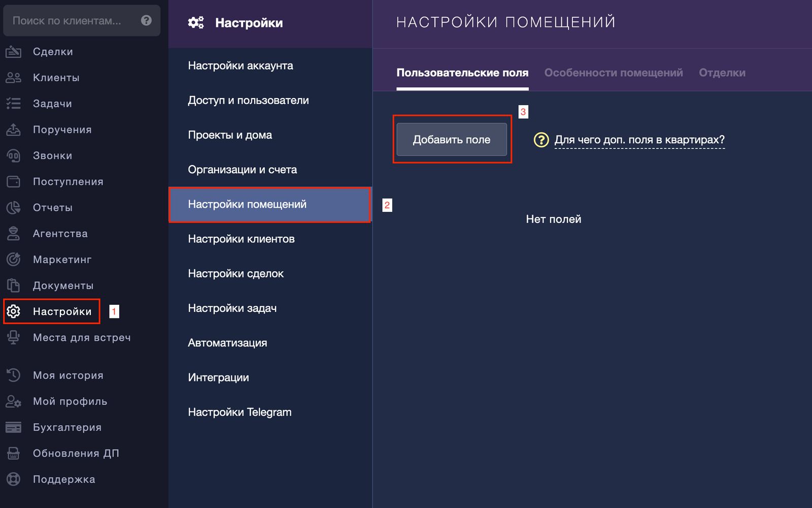Click the Места для встреч chair icon
This screenshot has height=508, width=812.
[14, 337]
